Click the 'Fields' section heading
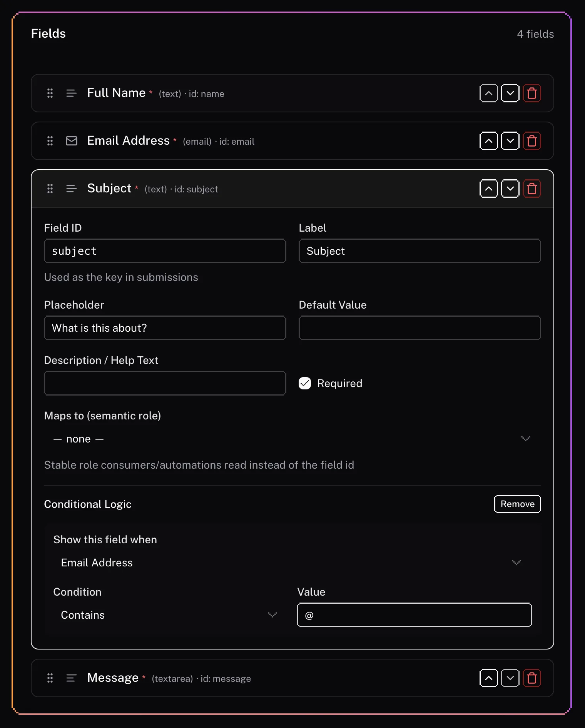585x728 pixels. 48,33
